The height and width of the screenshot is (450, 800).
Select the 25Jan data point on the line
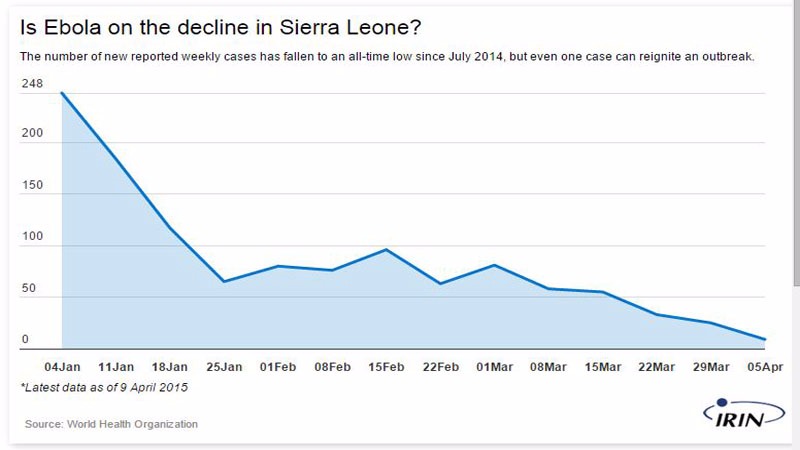[x=224, y=281]
